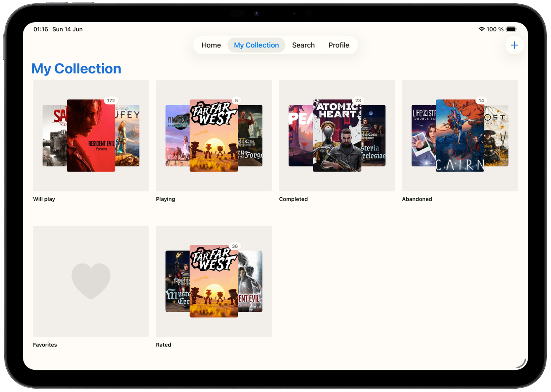Tap the 14 count badge on Abandoned
Image resolution: width=551 pixels, height=392 pixels.
pyautogui.click(x=481, y=101)
